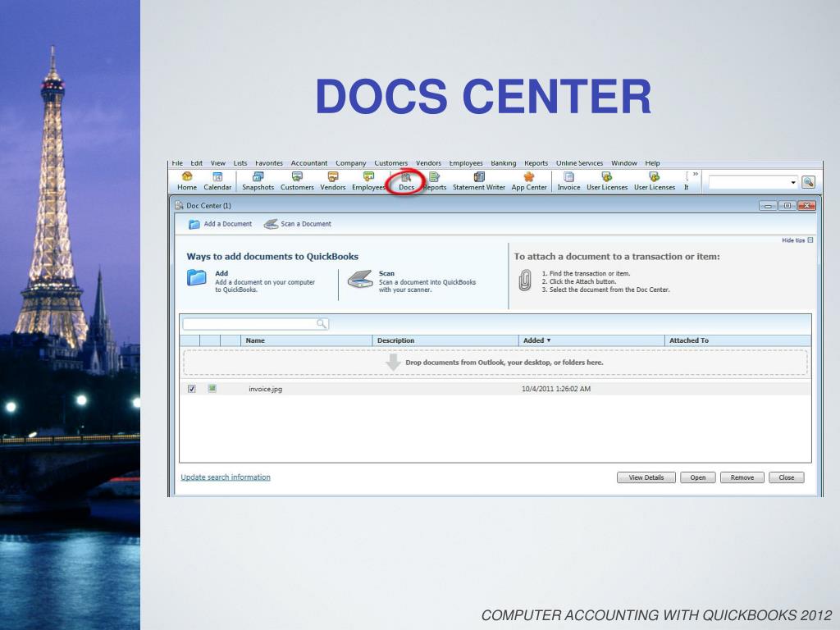
Task: Open the App Center toolbar icon
Action: (x=529, y=181)
